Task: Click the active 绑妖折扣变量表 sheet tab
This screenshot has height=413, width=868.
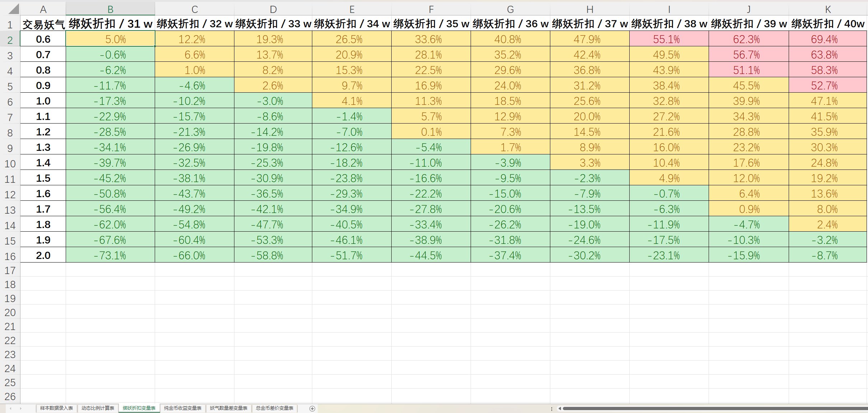Action: [139, 408]
